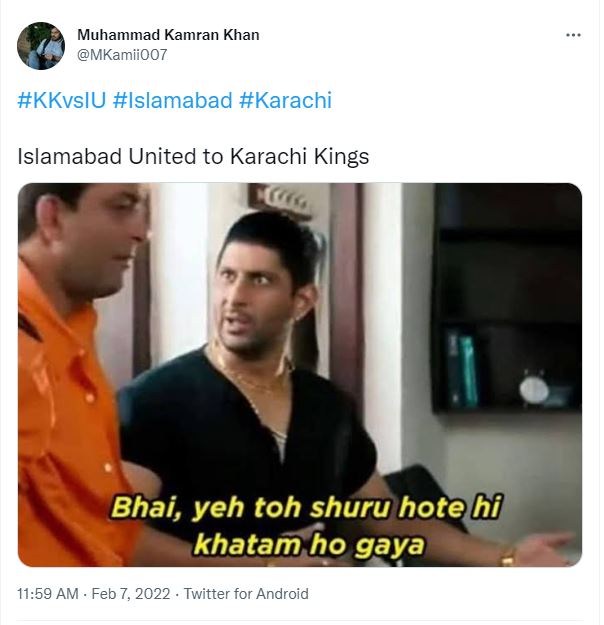Click the Feb 7, 2022 date
The image size is (604, 625).
point(131,594)
